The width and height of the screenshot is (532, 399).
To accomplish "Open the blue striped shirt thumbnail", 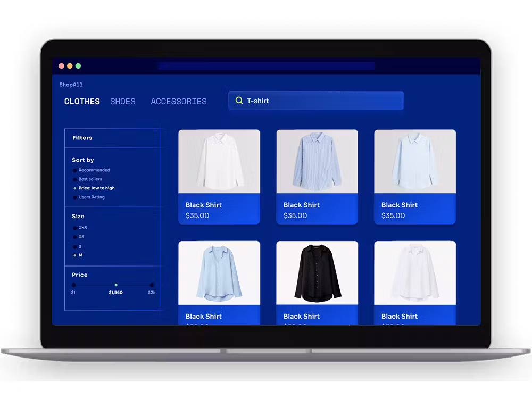I will [317, 162].
